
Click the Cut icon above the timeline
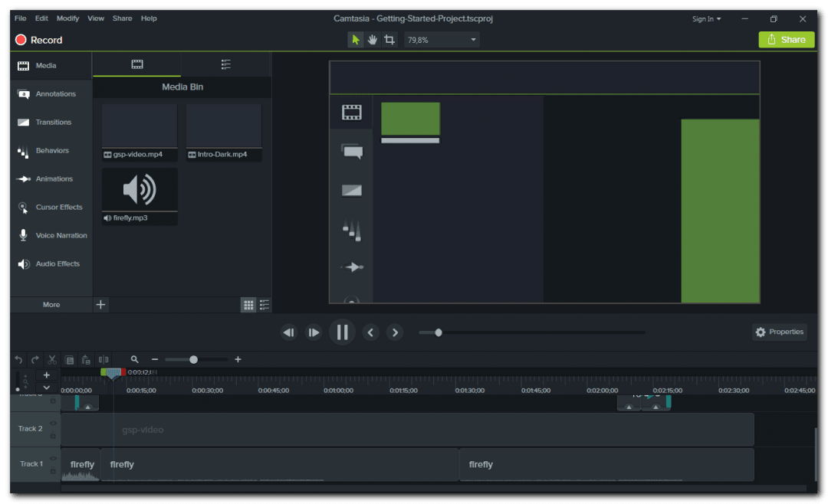[51, 359]
